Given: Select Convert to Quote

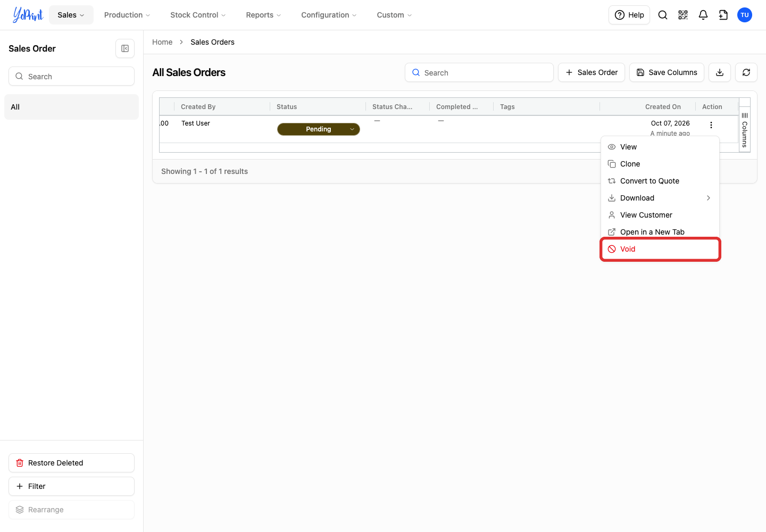Looking at the screenshot, I should (660, 181).
